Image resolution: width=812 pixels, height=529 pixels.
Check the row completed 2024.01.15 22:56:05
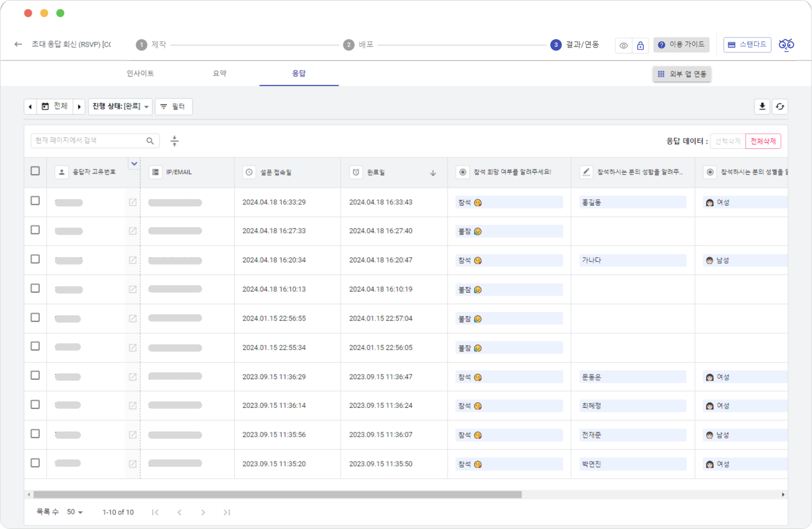[35, 346]
